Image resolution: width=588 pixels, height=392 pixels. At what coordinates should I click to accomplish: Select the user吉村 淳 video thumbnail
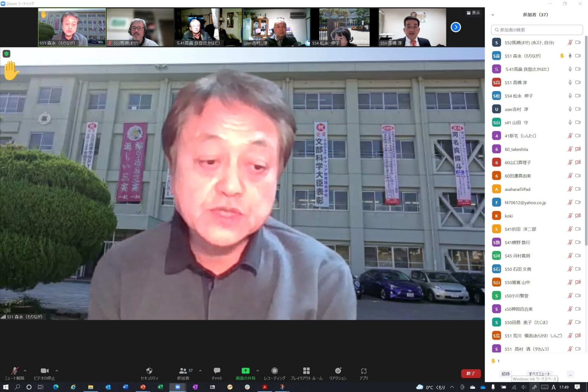[x=276, y=27]
